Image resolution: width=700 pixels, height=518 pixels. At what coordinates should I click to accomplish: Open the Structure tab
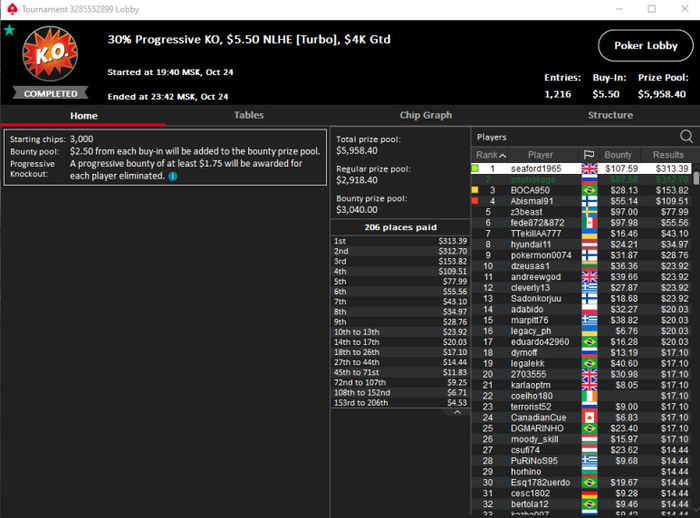tap(610, 115)
